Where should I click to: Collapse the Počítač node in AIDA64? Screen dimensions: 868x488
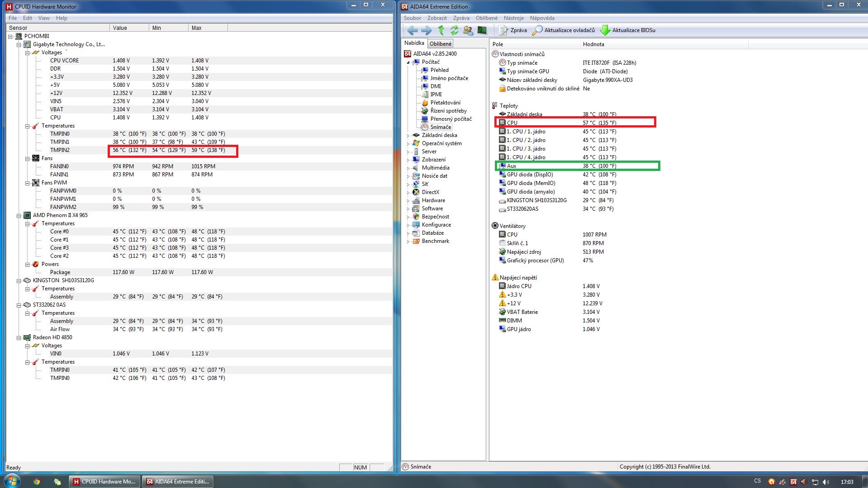click(x=408, y=62)
